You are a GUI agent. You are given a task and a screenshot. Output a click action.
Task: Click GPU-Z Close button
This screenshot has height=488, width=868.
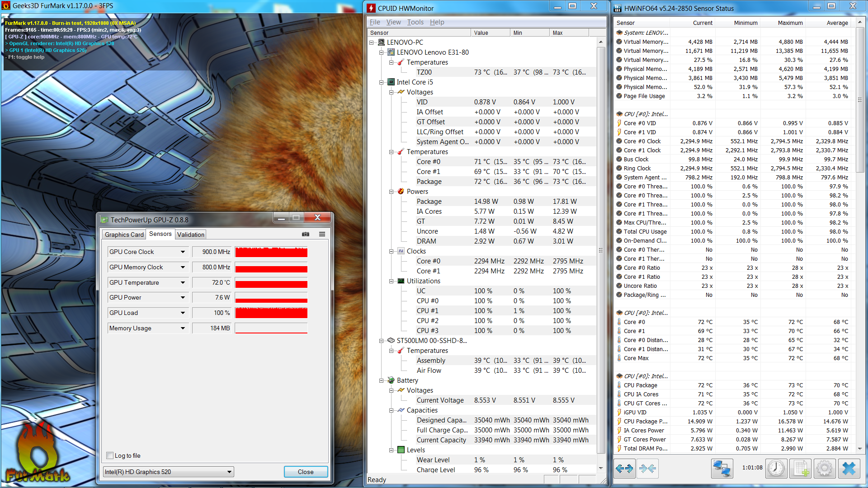point(306,472)
